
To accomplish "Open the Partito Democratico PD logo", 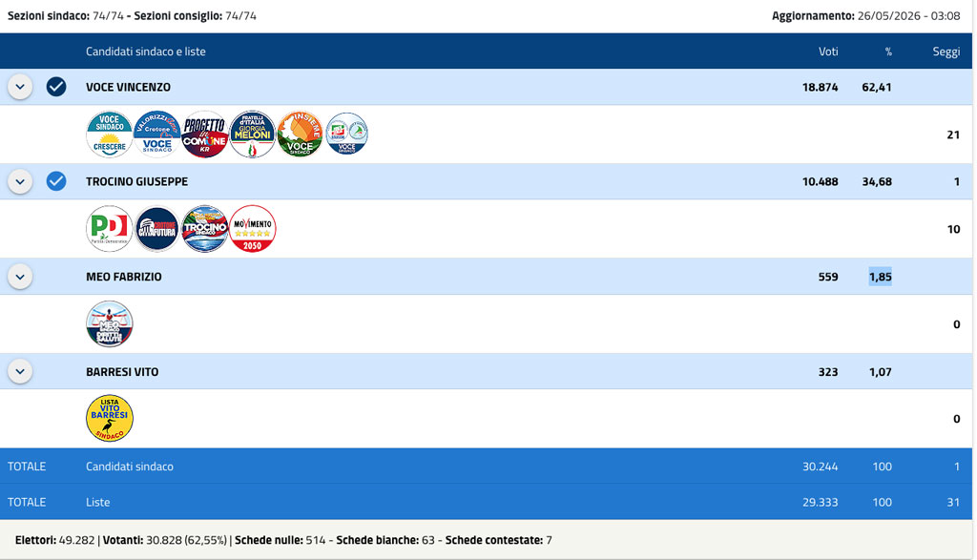I will [110, 229].
